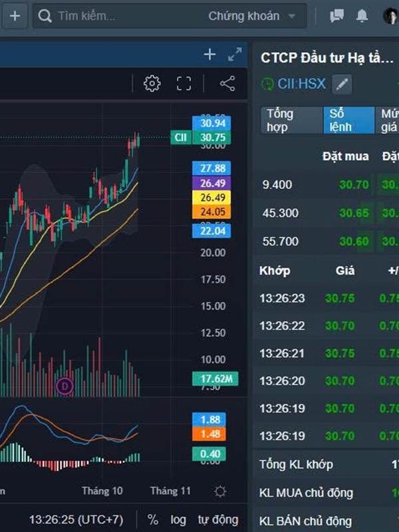399x532 pixels.
Task: Focus the Tìm kiếm search field
Action: (119, 15)
